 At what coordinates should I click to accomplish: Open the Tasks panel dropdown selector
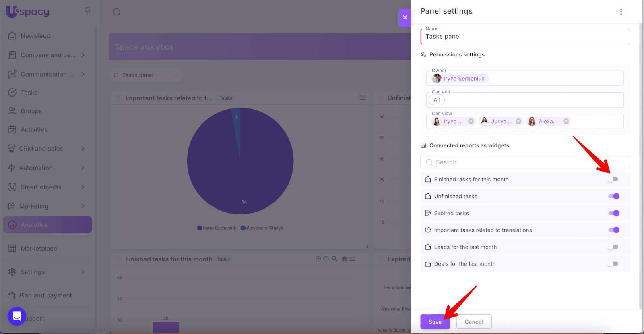click(x=146, y=75)
